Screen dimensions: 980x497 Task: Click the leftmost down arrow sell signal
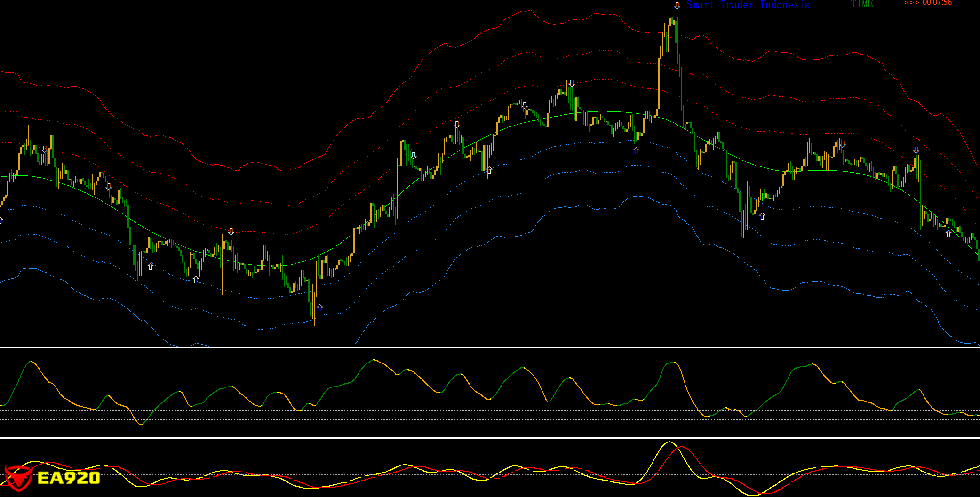[x=45, y=149]
